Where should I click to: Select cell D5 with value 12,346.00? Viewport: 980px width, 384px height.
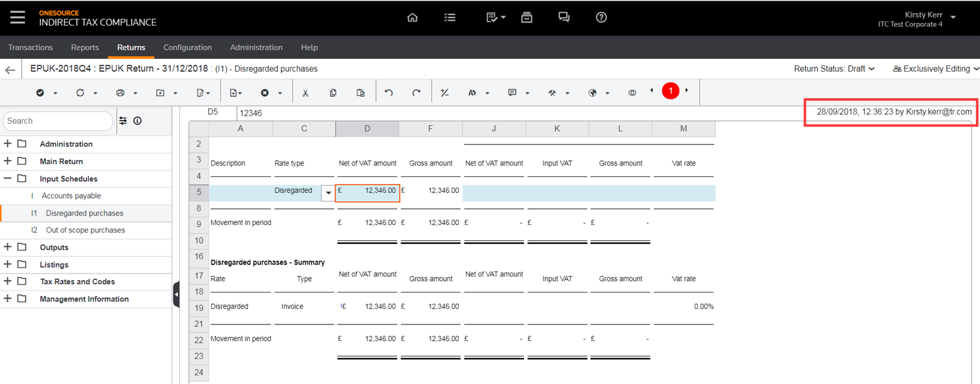coord(368,193)
